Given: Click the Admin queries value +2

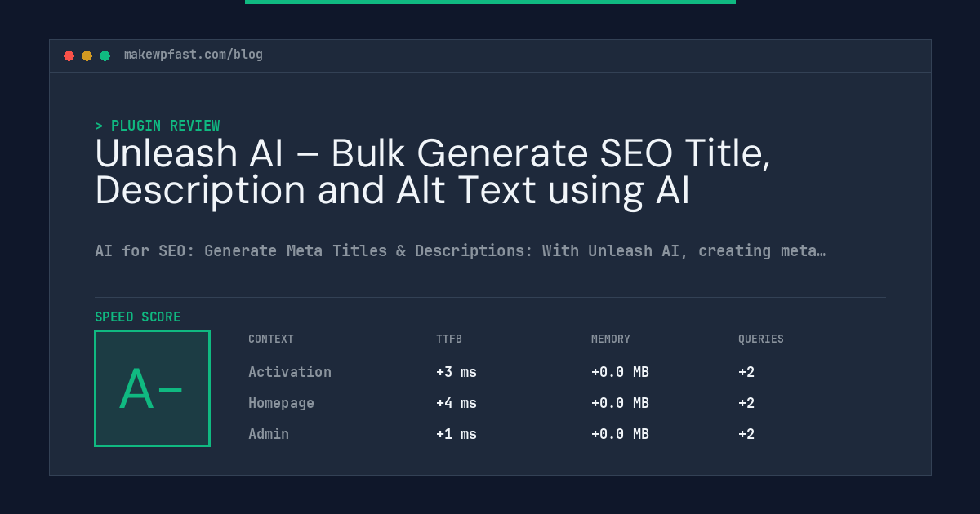Looking at the screenshot, I should [x=746, y=434].
